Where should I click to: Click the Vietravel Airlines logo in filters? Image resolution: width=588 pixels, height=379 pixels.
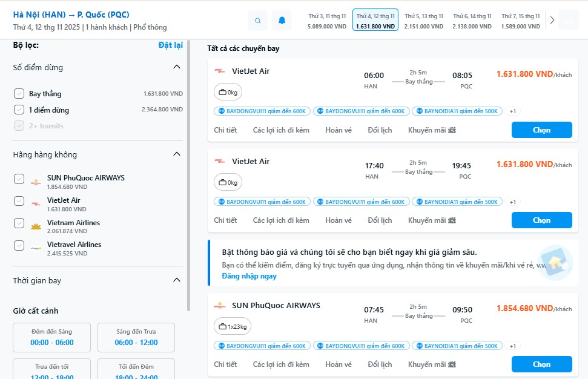[x=36, y=248]
